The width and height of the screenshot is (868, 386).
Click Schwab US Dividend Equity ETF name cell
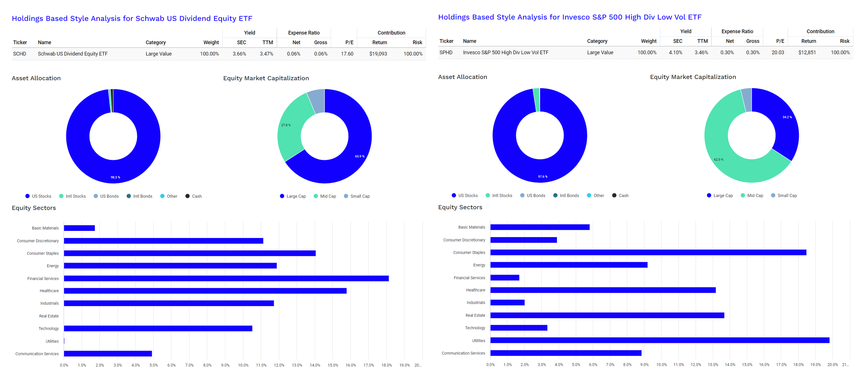[x=73, y=54]
